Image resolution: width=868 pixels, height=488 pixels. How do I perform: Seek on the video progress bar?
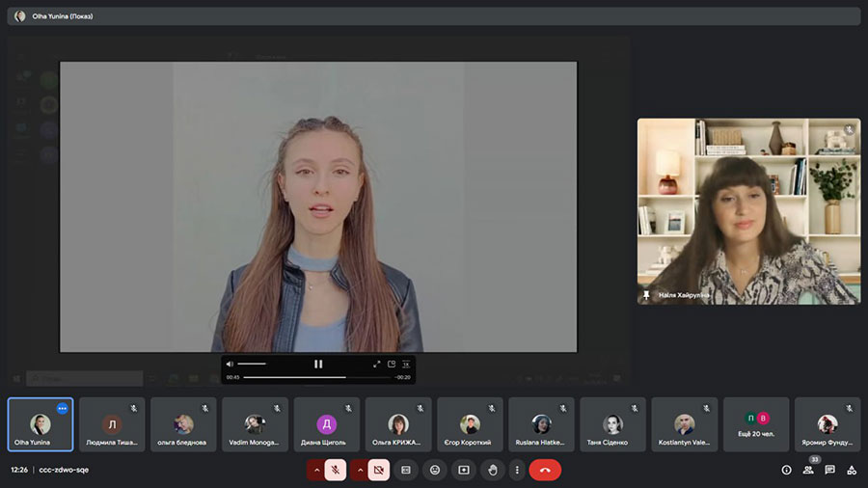[x=317, y=377]
